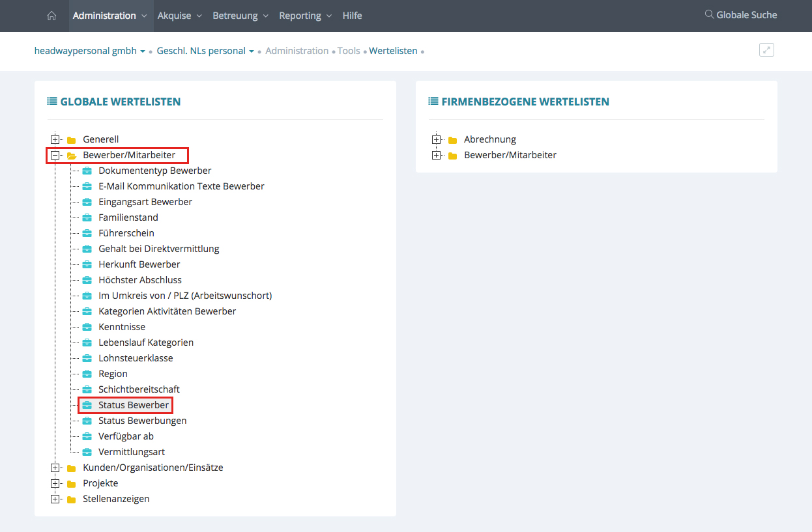The height and width of the screenshot is (532, 812).
Task: Click the home icon in the navbar
Action: tap(51, 16)
